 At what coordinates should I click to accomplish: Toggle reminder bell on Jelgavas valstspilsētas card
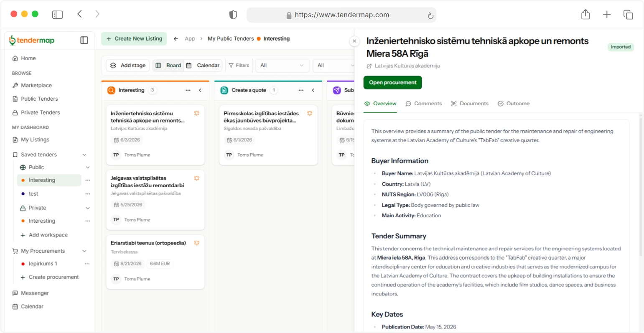[196, 178]
